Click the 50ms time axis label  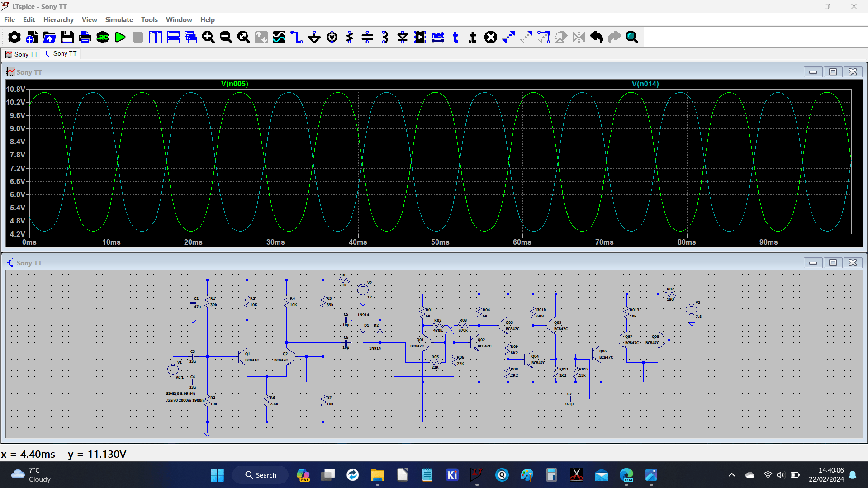(x=440, y=242)
